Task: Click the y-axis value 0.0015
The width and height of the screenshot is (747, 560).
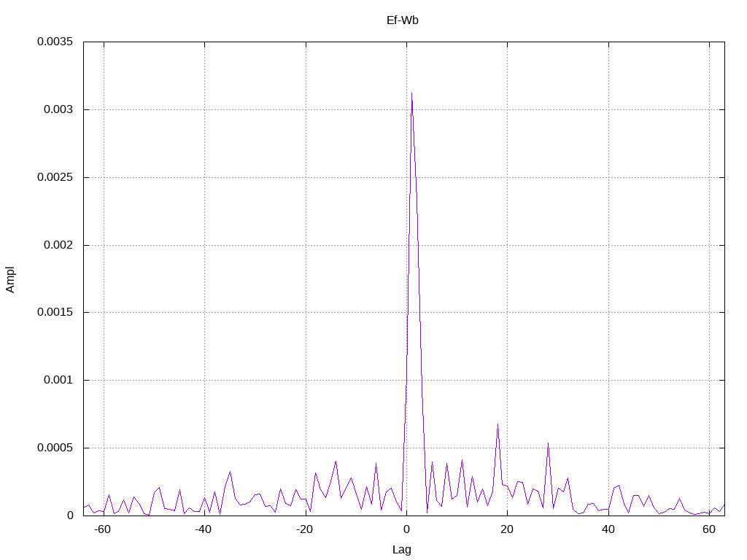Action: pos(55,312)
